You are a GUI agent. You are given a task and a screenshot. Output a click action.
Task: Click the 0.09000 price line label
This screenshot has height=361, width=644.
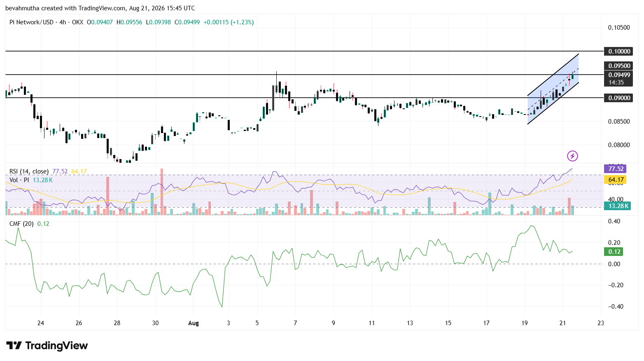619,98
